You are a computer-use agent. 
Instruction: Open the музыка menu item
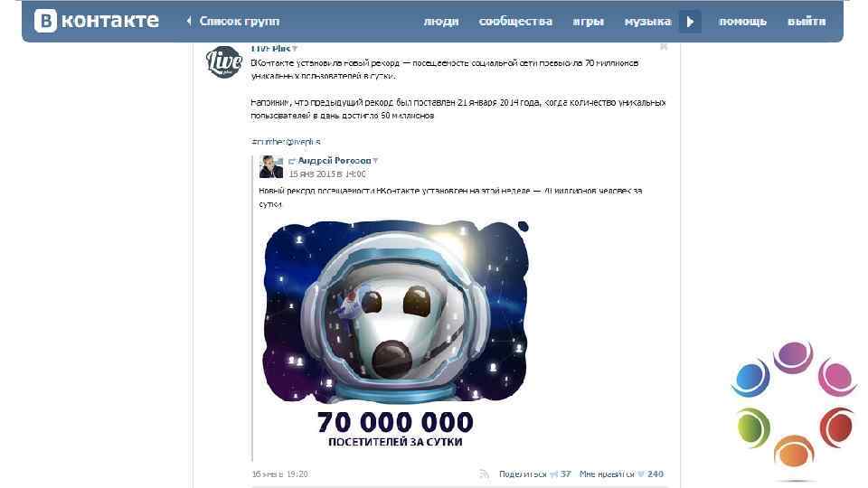647,22
